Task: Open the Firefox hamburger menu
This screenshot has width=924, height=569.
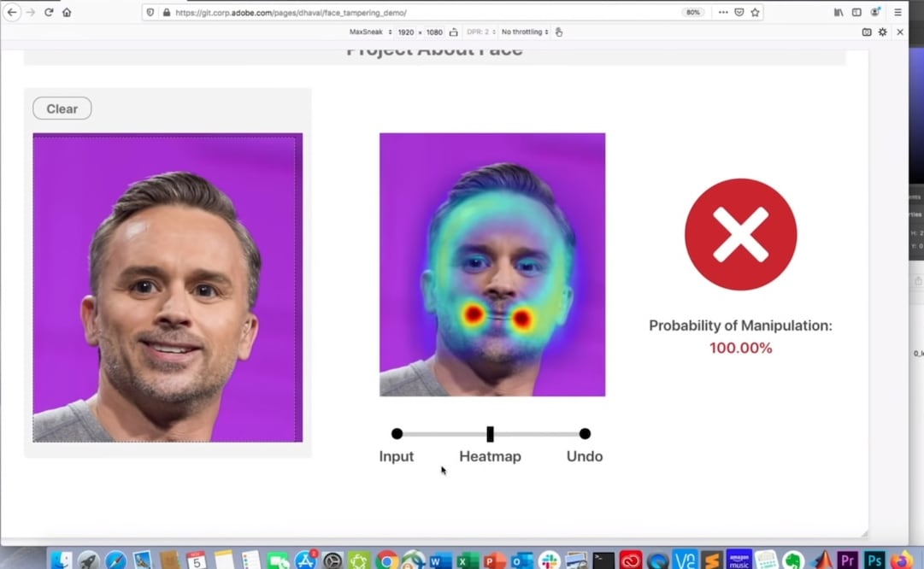Action: [x=898, y=13]
